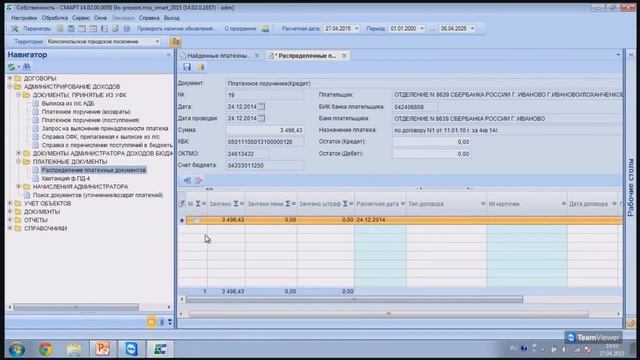Collapse the АДМИНИСТРИРОВАНИЕ ДОХОДОВ folder

point(10,87)
